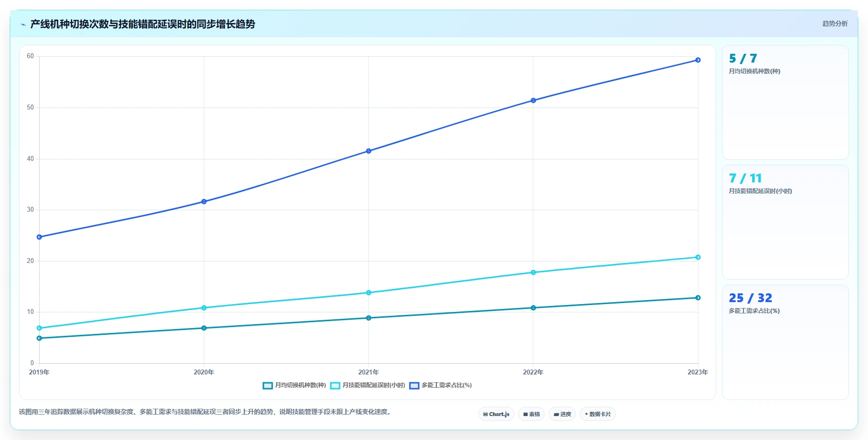
Task: Click the 2021年 point of 多能工需求占比 line
Action: [x=369, y=151]
